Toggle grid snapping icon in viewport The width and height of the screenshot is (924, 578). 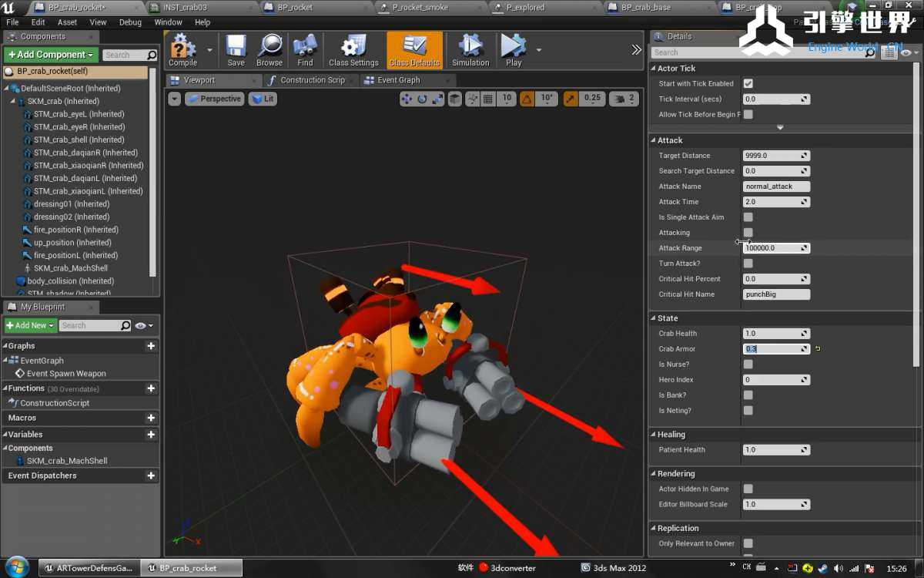488,99
